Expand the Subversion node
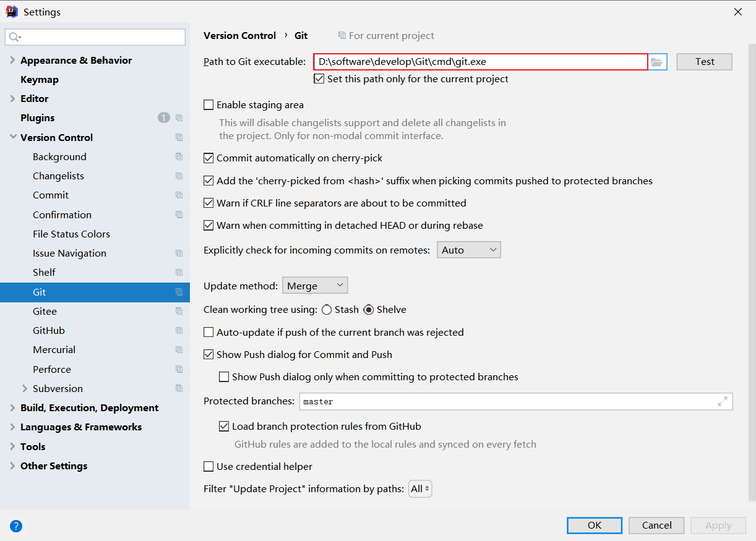Image resolution: width=756 pixels, height=541 pixels. click(25, 388)
